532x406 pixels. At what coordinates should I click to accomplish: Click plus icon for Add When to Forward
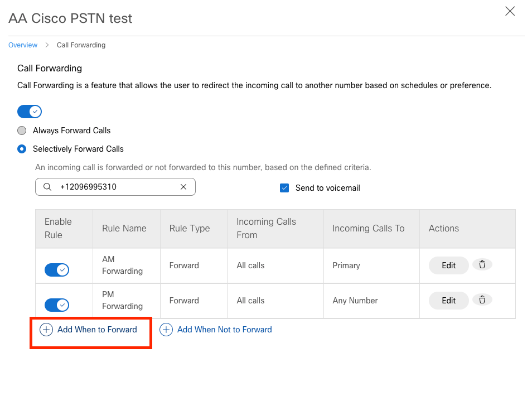(x=46, y=330)
